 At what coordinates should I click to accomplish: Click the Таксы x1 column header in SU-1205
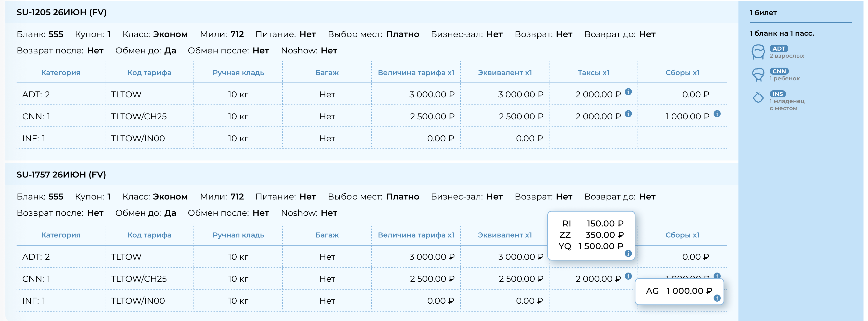click(x=593, y=73)
